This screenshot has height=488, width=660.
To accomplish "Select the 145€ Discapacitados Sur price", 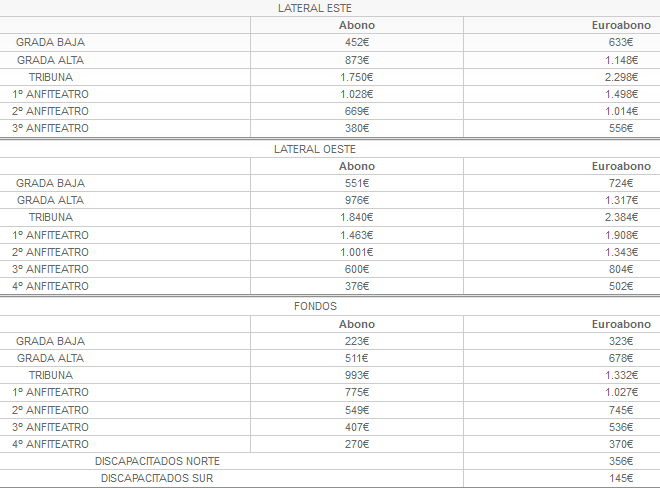I will pyautogui.click(x=621, y=478).
